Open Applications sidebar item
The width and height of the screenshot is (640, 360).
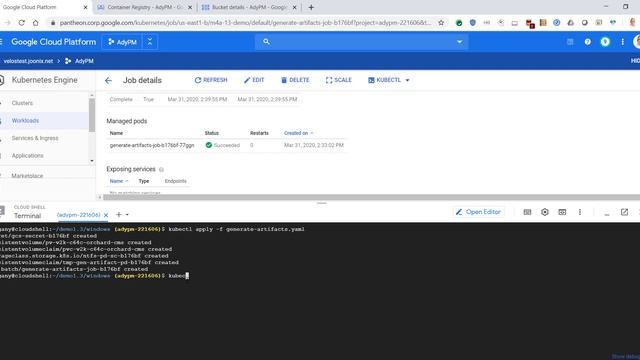pos(27,156)
